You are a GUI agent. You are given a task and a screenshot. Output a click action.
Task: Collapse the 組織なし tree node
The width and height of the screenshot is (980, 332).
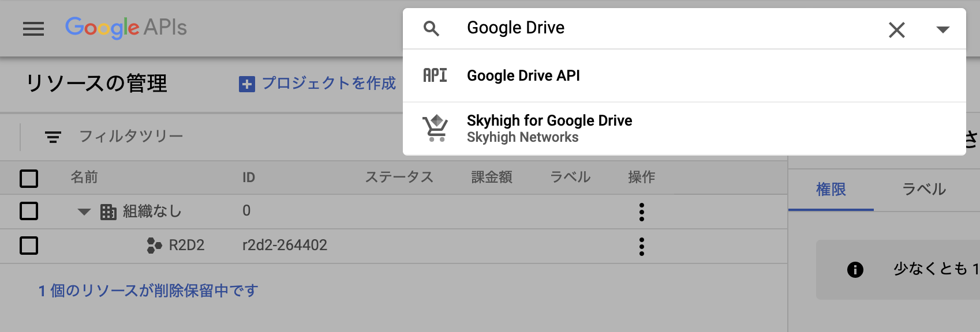tap(84, 212)
